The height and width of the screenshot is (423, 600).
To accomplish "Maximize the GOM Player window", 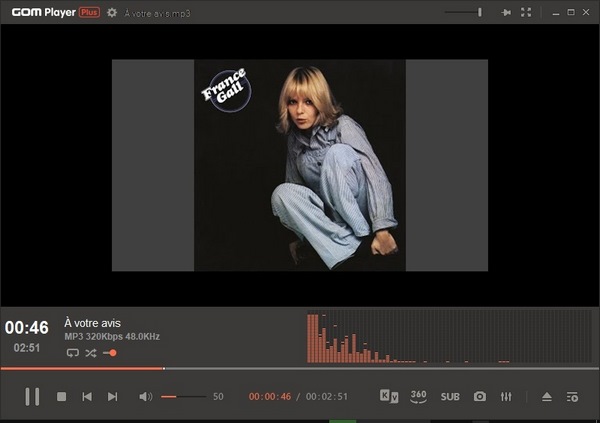I will point(571,12).
